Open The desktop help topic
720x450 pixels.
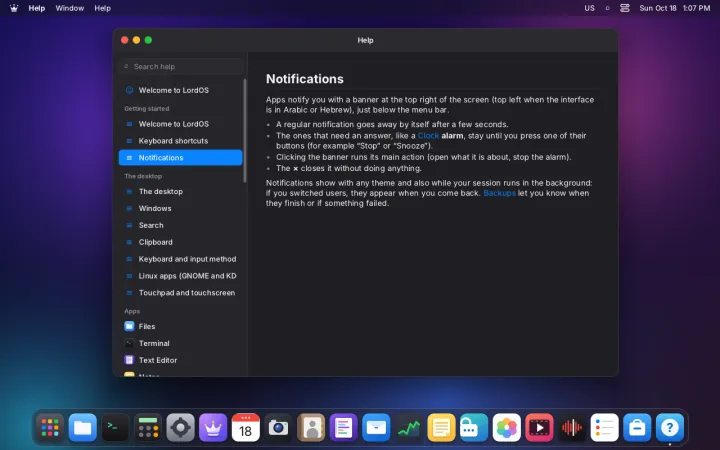[x=180, y=191]
